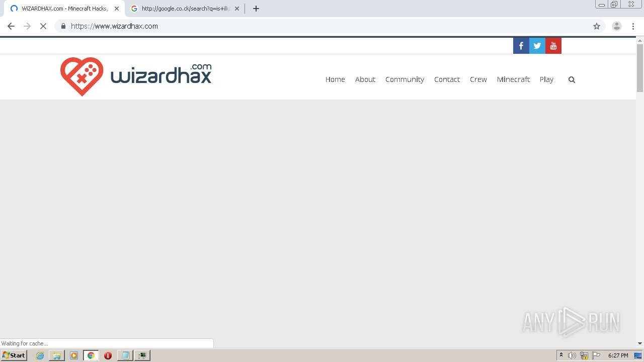The width and height of the screenshot is (644, 362).
Task: Click the wizardhax.com heart logo
Action: (x=82, y=76)
